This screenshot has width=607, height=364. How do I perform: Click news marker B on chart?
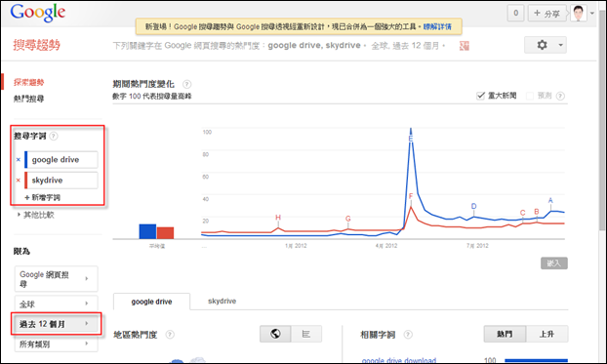pos(537,212)
